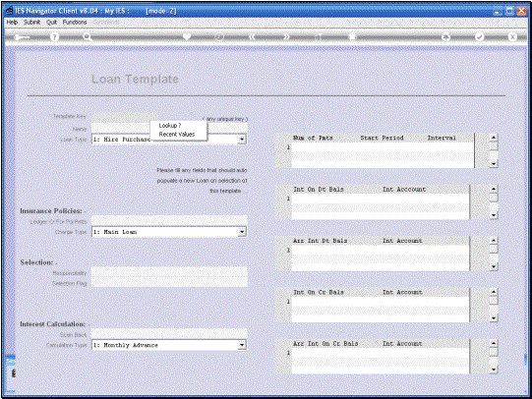The width and height of the screenshot is (532, 399).
Task: Click the Responsibility input field
Action: point(169,272)
